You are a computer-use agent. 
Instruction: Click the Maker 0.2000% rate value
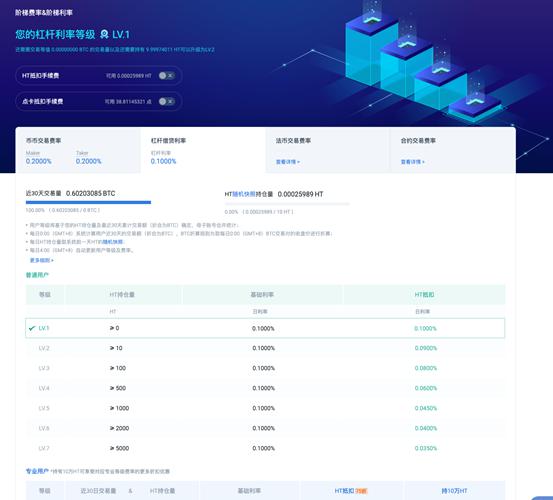click(x=38, y=161)
